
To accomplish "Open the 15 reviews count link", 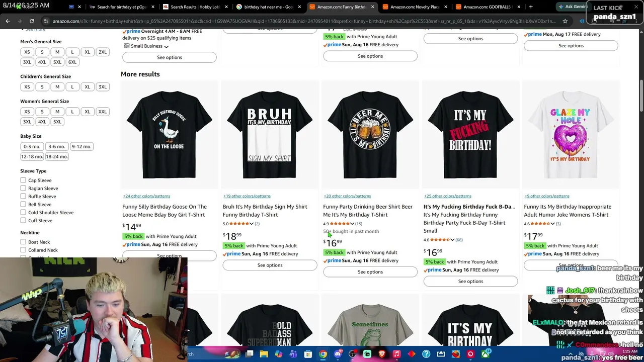I will 359,224.
